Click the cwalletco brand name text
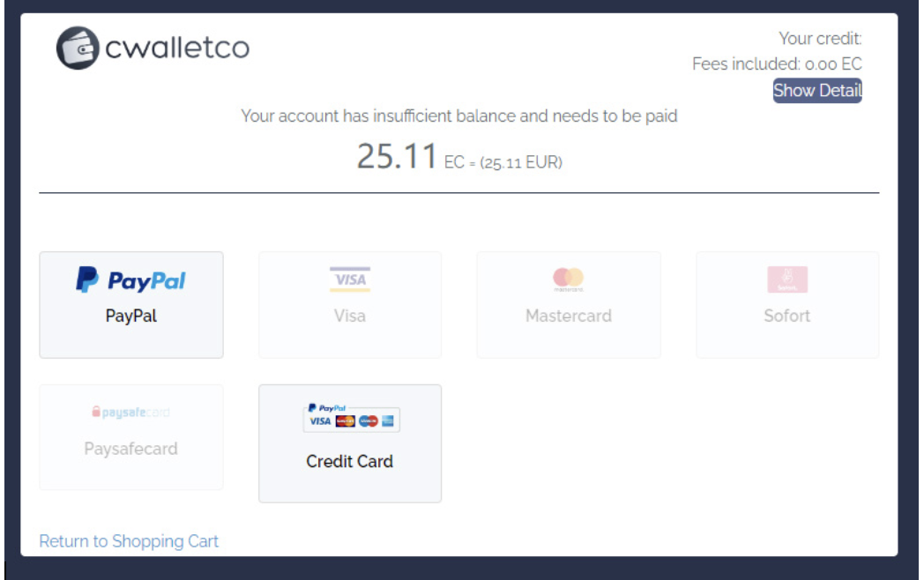Screen dimensions: 924x580 tap(177, 48)
